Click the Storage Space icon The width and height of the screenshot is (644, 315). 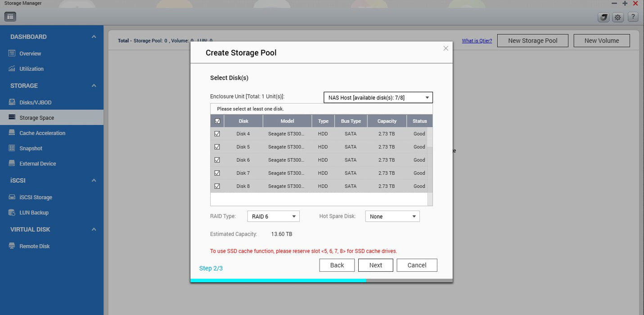pyautogui.click(x=12, y=117)
